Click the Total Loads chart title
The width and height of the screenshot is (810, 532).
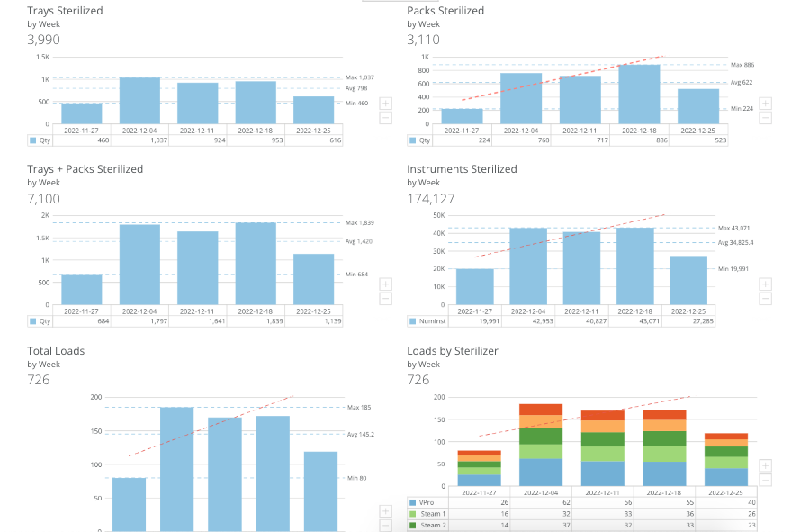coord(55,351)
